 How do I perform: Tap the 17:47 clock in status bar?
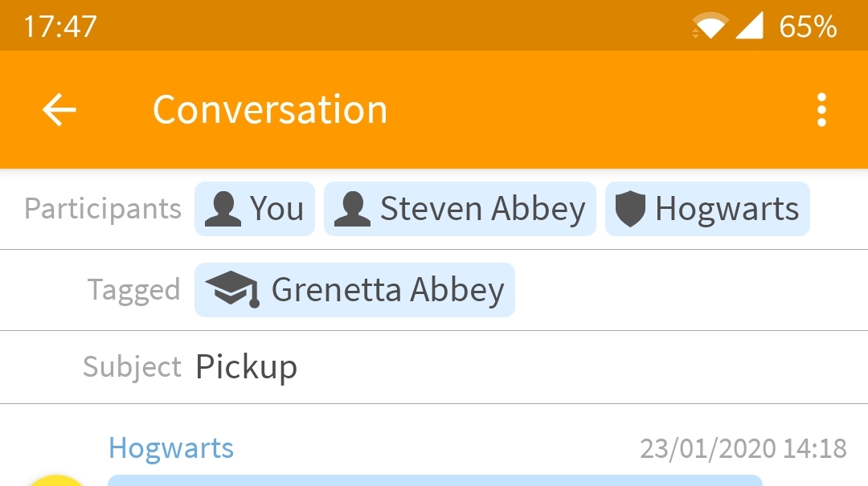[60, 27]
